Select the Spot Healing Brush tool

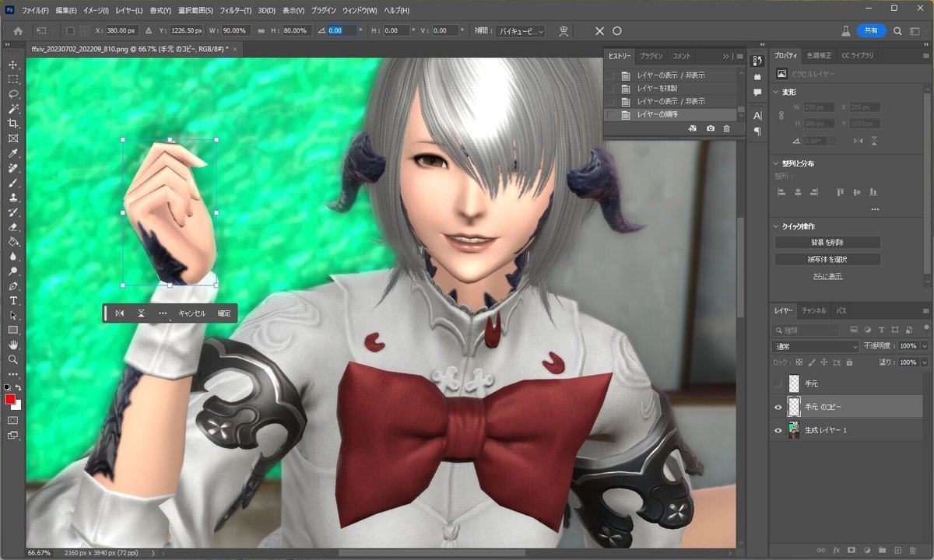(13, 168)
